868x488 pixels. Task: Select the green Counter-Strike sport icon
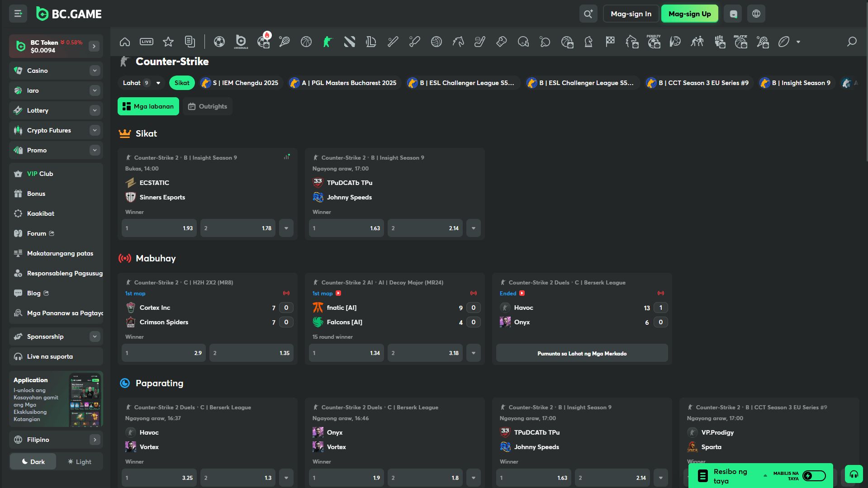pos(328,42)
